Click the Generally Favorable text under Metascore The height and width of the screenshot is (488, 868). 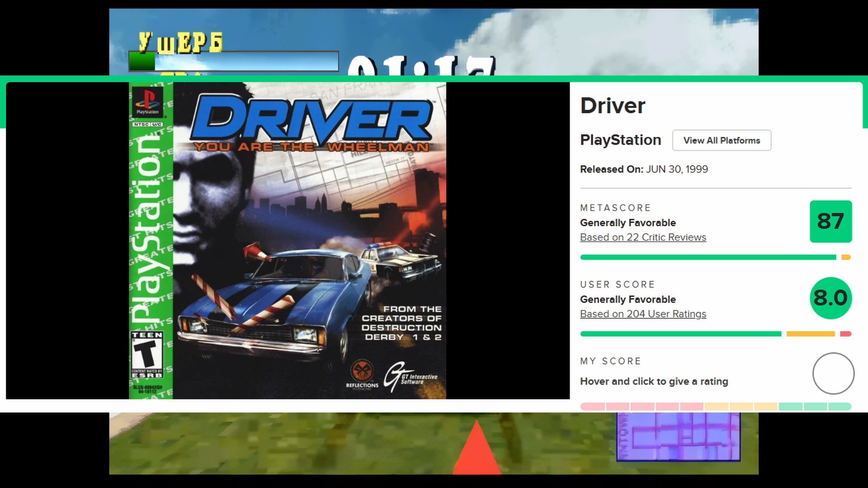click(628, 223)
